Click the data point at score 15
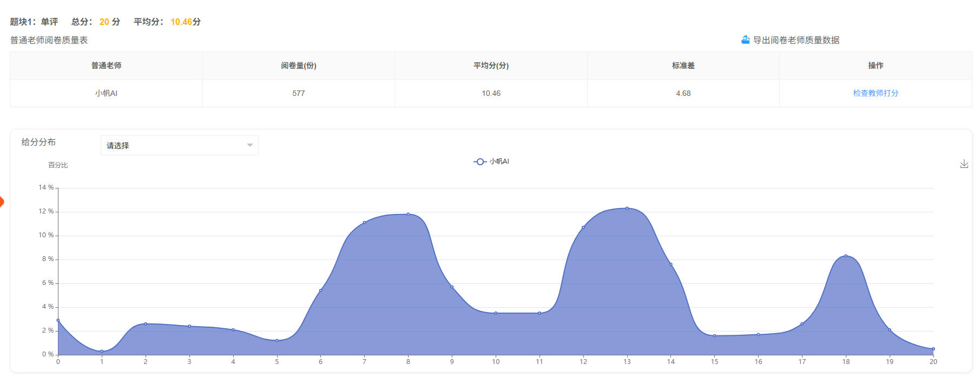980x383 pixels. click(x=714, y=336)
